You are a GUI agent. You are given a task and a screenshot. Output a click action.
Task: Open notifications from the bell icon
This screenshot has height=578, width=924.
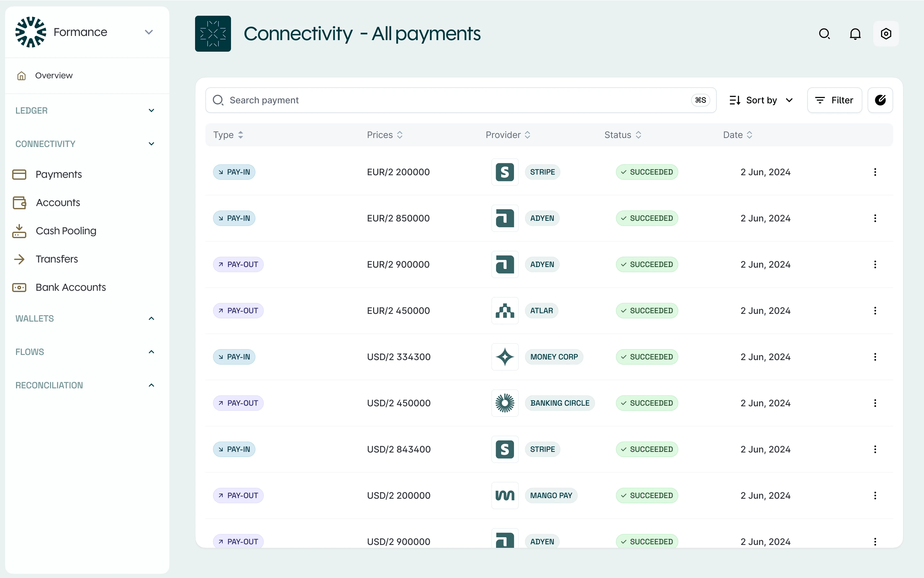[x=855, y=34]
